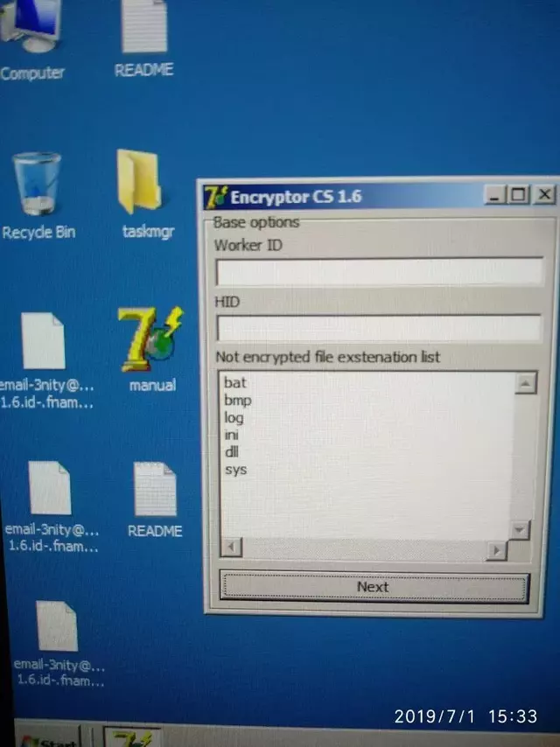Click the extension list scroll down arrow
This screenshot has width=560, height=747.
point(520,530)
